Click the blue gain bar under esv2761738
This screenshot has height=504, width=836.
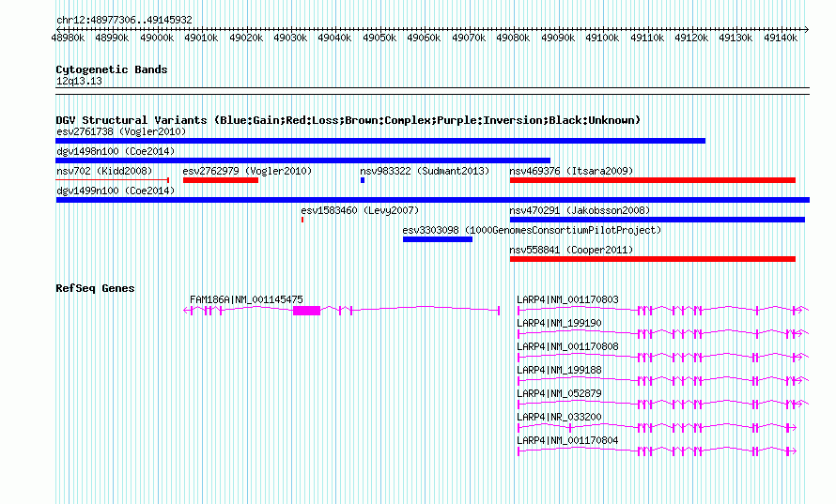[380, 141]
